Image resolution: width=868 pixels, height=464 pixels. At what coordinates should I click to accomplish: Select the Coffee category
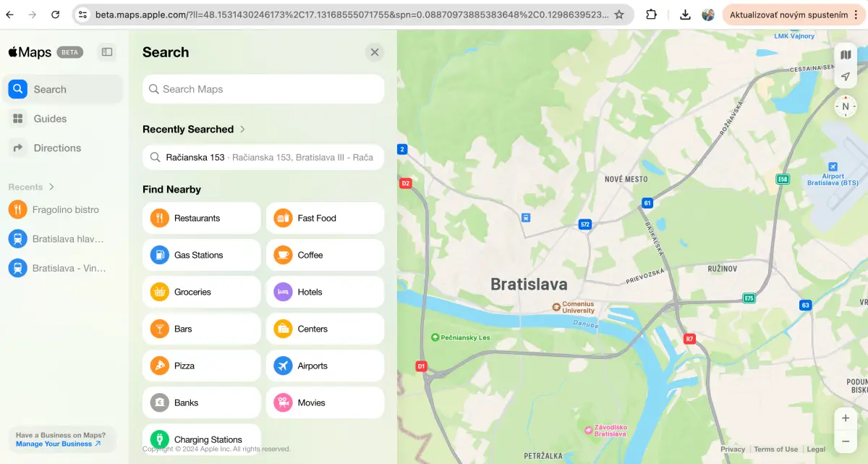coord(325,255)
